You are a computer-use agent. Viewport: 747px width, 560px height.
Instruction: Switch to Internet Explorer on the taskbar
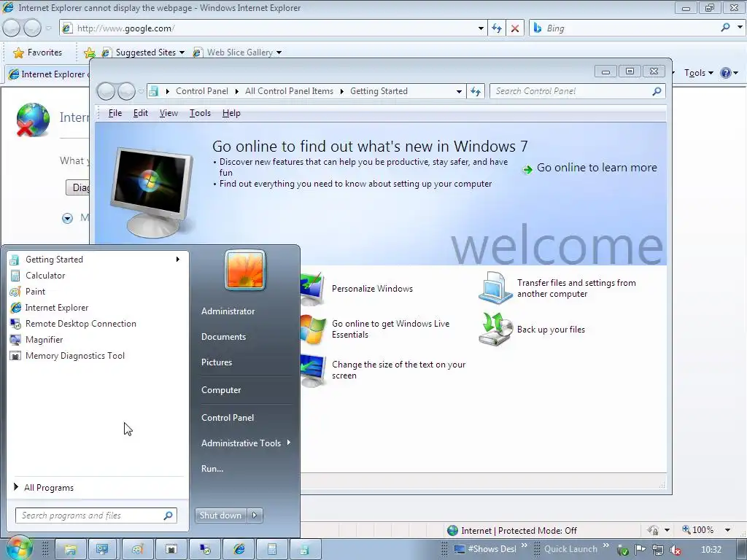238,550
